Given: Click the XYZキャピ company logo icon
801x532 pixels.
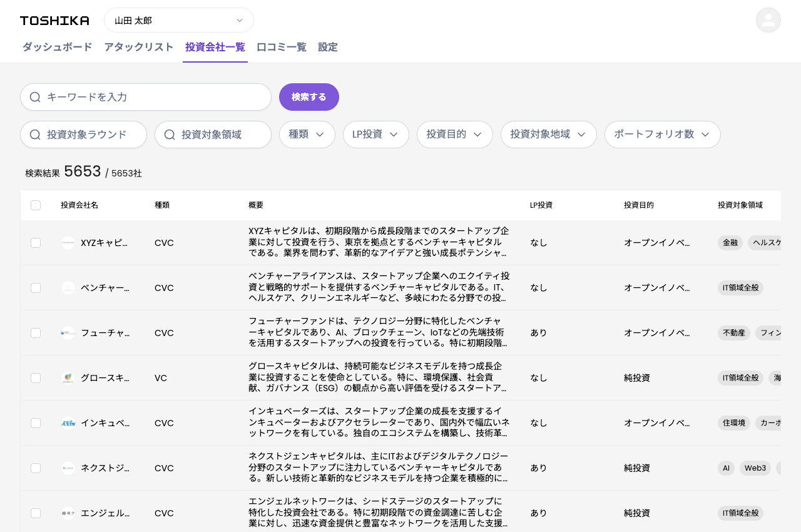Looking at the screenshot, I should point(68,243).
